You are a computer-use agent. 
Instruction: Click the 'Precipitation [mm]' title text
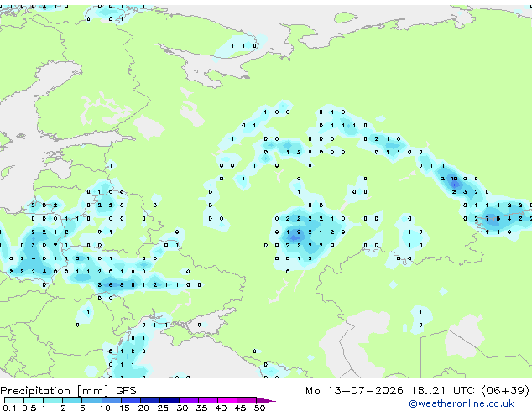55,391
